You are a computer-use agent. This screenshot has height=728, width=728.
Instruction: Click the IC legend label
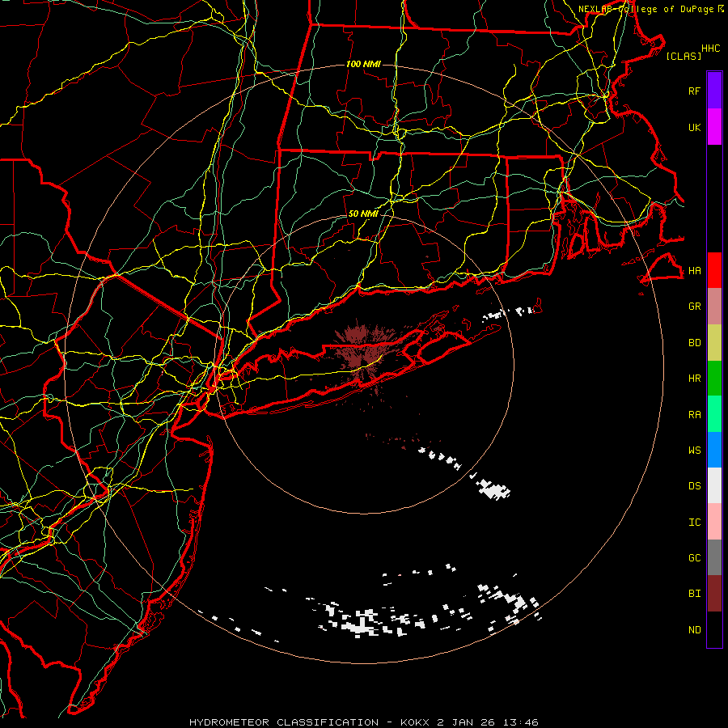pyautogui.click(x=694, y=523)
